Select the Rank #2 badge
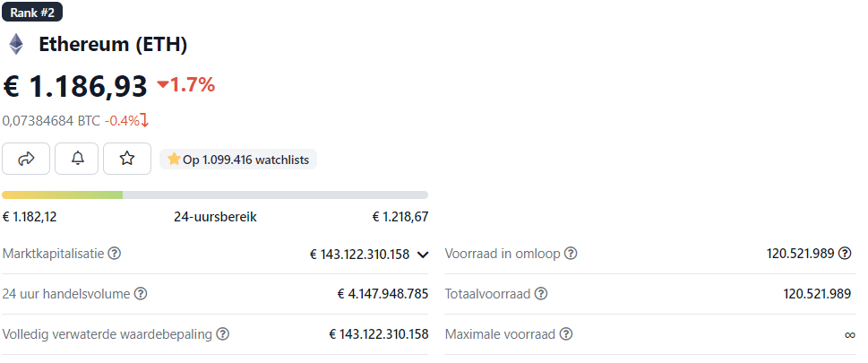 click(32, 13)
